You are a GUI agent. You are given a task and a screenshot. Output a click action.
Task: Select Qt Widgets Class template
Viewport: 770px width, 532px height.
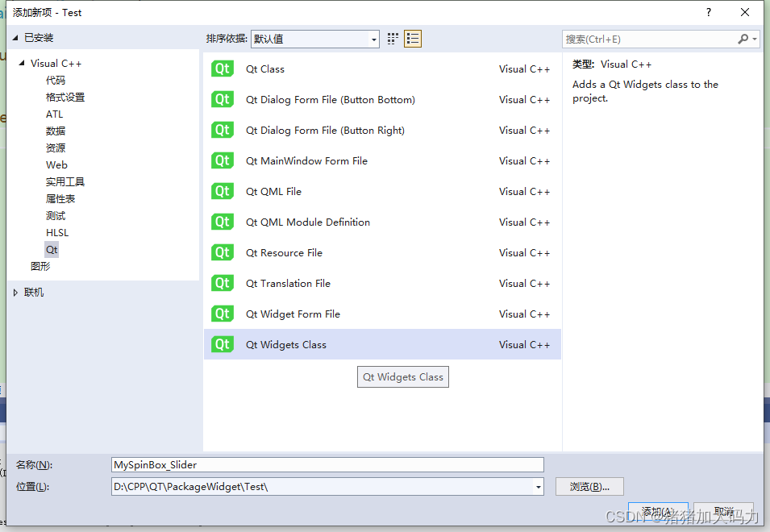tap(382, 344)
